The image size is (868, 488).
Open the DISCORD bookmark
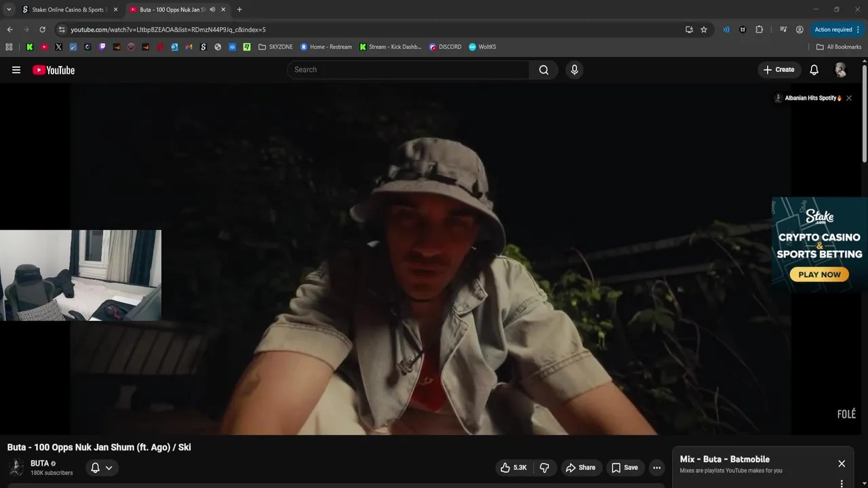pyautogui.click(x=446, y=47)
